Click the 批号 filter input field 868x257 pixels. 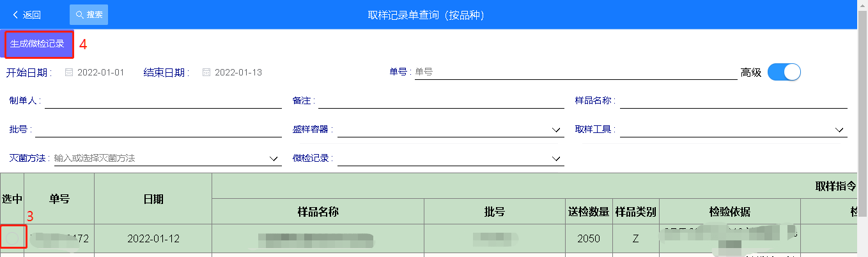(158, 130)
